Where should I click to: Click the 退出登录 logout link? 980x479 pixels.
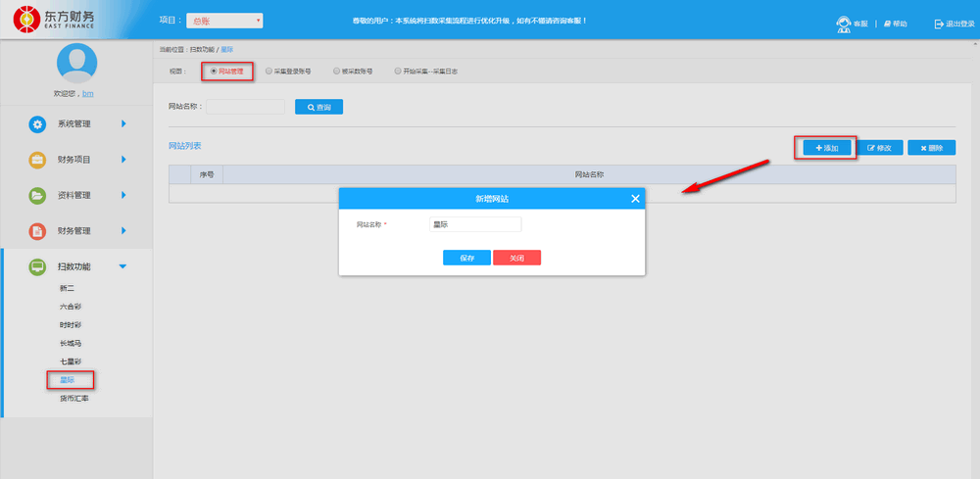[954, 24]
